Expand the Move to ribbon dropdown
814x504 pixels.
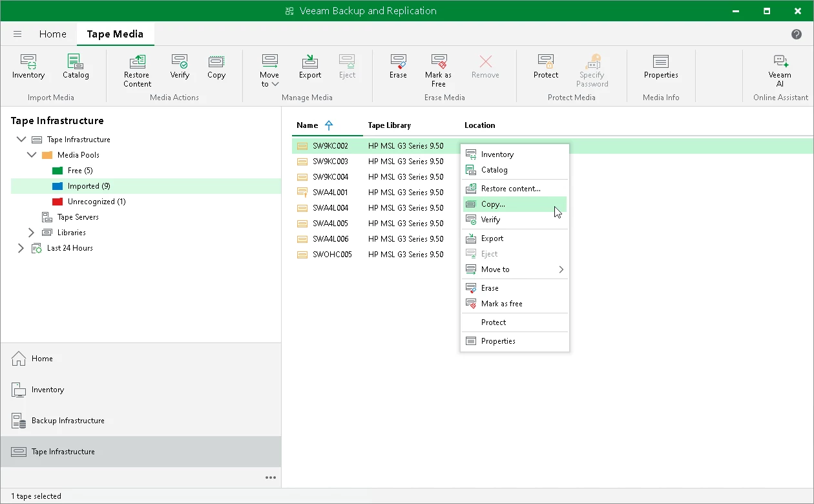click(269, 71)
